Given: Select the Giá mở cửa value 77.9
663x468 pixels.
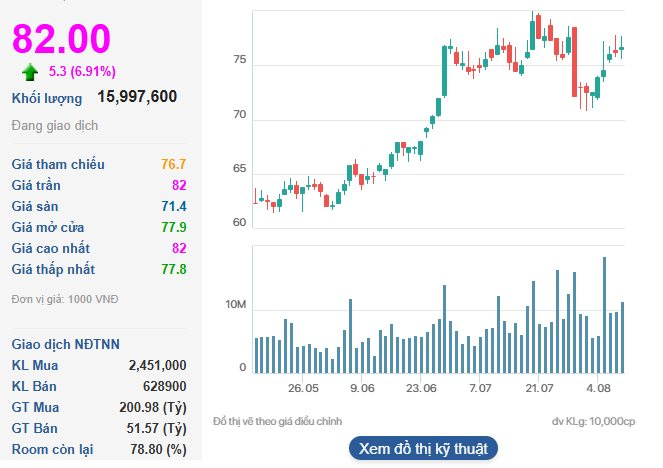Looking at the screenshot, I should click(x=173, y=227).
